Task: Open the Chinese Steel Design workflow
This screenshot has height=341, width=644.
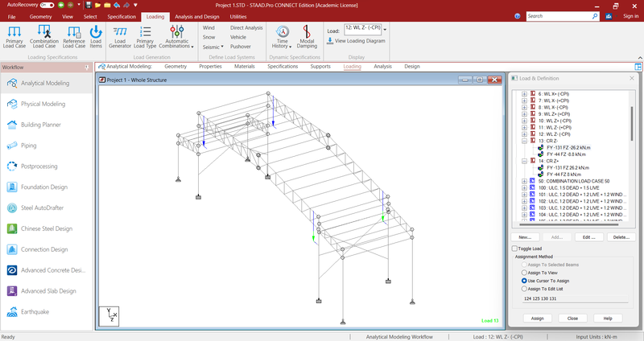Action: pos(47,228)
